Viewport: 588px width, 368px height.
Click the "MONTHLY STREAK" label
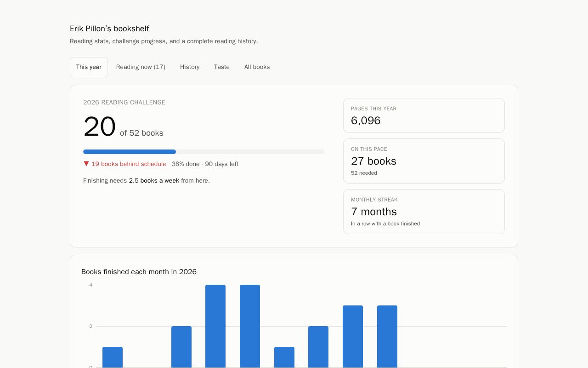pyautogui.click(x=374, y=200)
